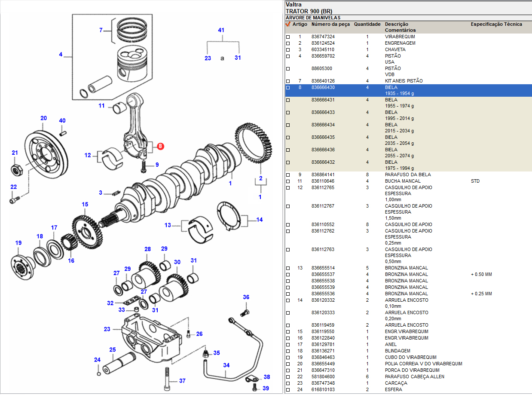Click the 'Número da peça' column header
The height and width of the screenshot is (395, 532).
330,24
